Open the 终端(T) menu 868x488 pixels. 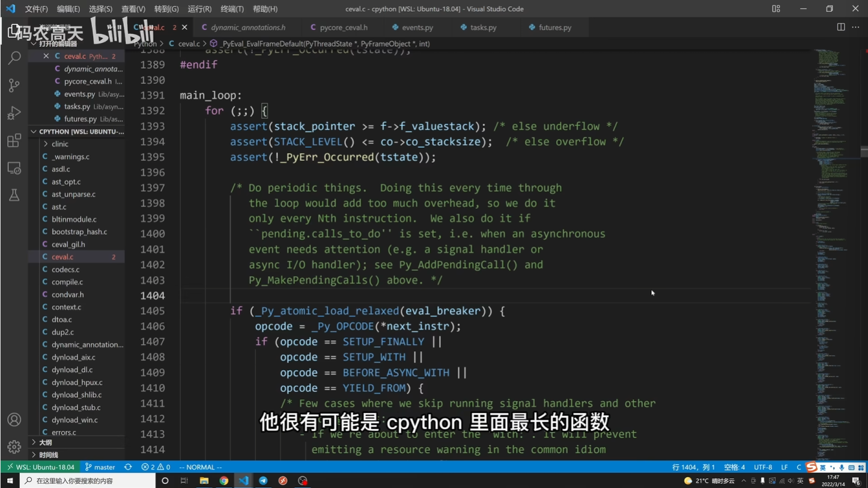(232, 9)
